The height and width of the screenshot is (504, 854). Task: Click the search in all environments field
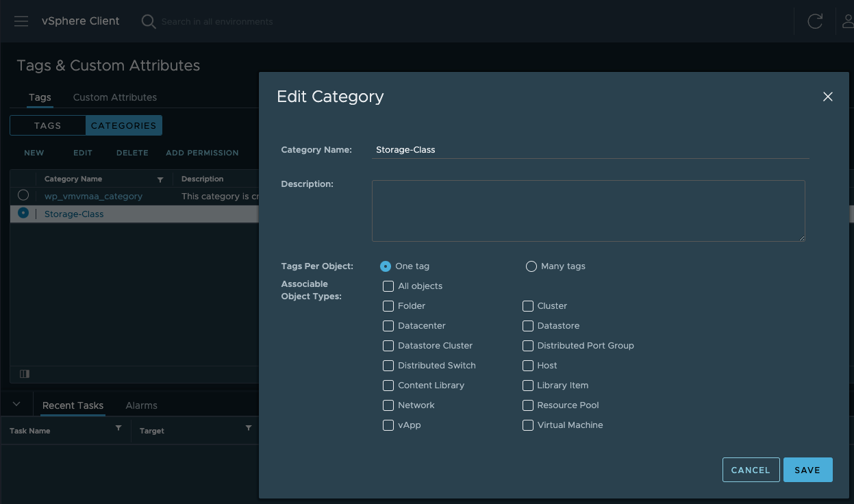click(x=217, y=22)
